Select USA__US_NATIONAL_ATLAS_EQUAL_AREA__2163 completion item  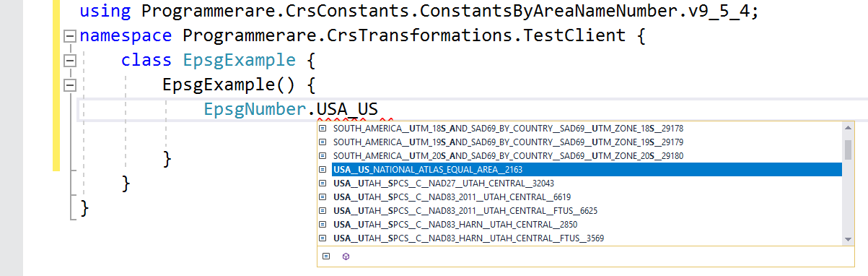(x=586, y=170)
